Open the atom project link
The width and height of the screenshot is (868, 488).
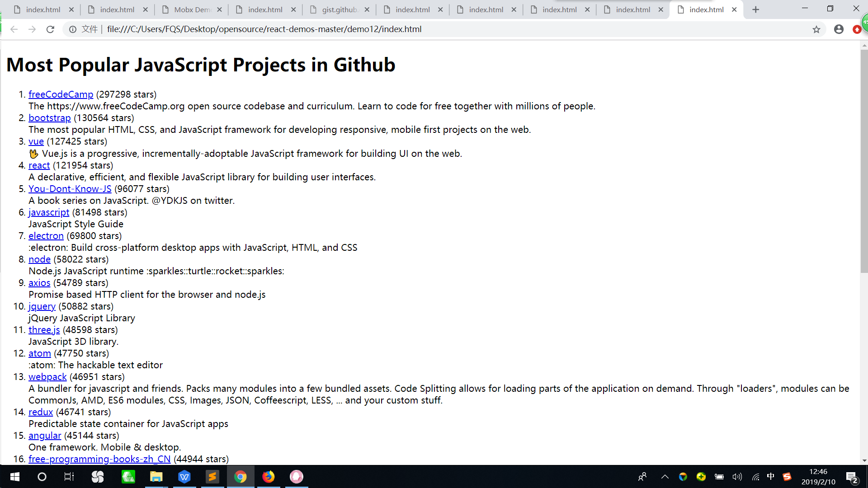pos(40,353)
